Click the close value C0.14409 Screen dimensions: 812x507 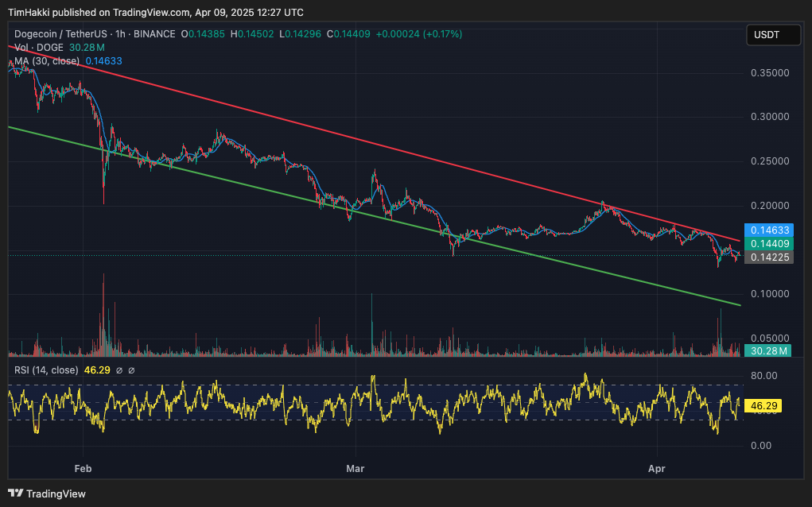(348, 34)
